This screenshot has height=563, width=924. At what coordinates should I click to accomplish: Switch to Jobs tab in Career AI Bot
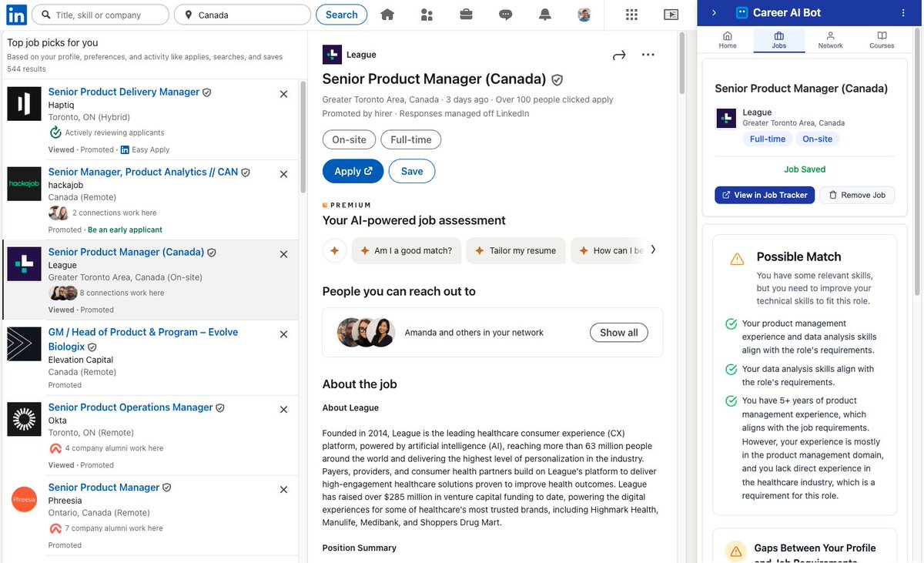click(779, 40)
